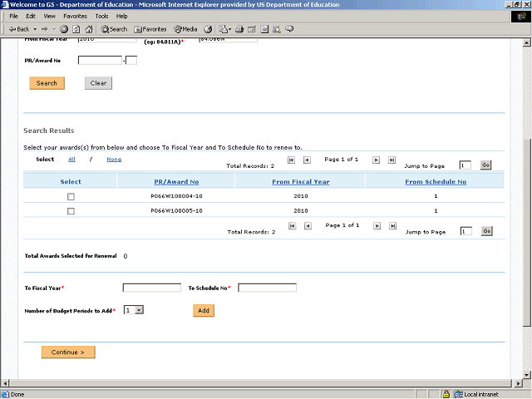Expand Number of Budget Periods dropdown
Viewport: 532px width, 399px height.
click(139, 310)
